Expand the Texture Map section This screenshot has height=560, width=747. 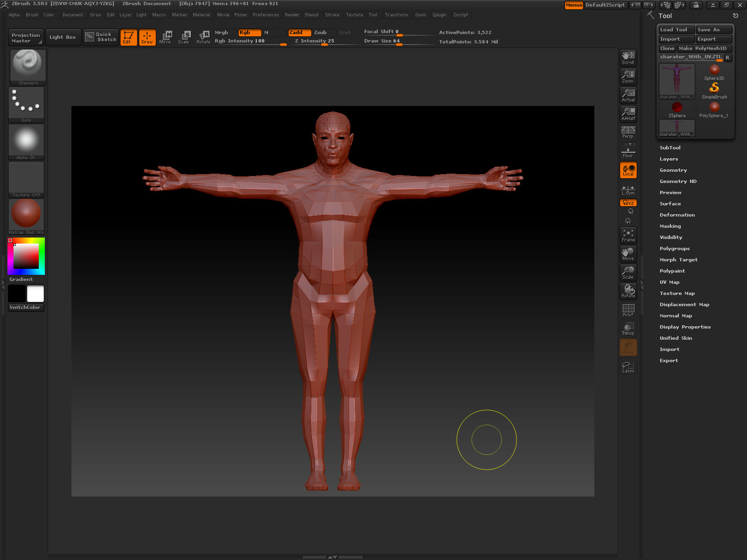pos(677,294)
